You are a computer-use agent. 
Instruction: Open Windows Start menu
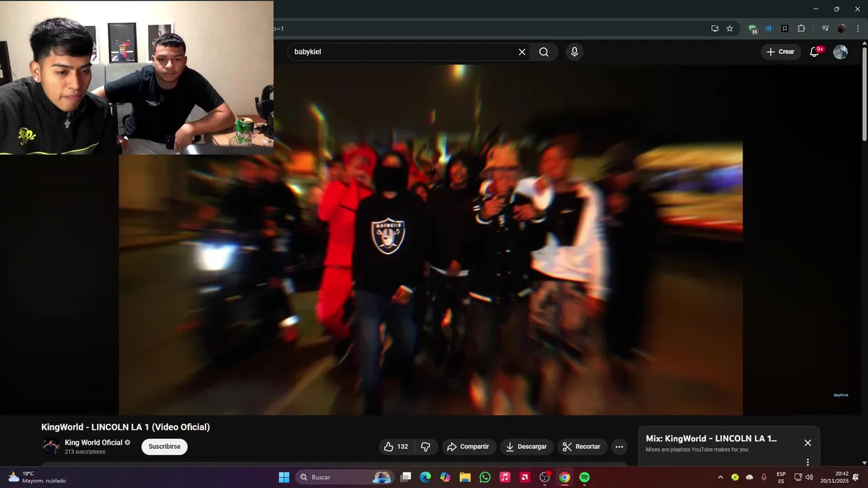coord(284,477)
